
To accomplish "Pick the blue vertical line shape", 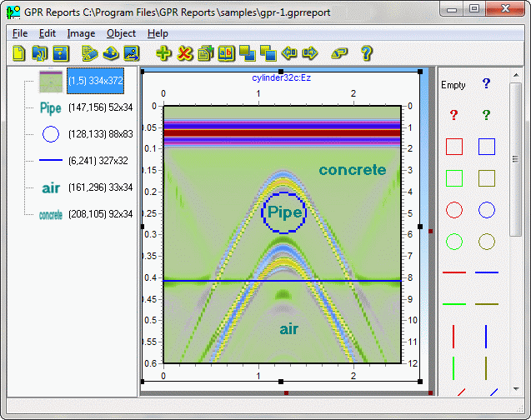I will pos(486,337).
